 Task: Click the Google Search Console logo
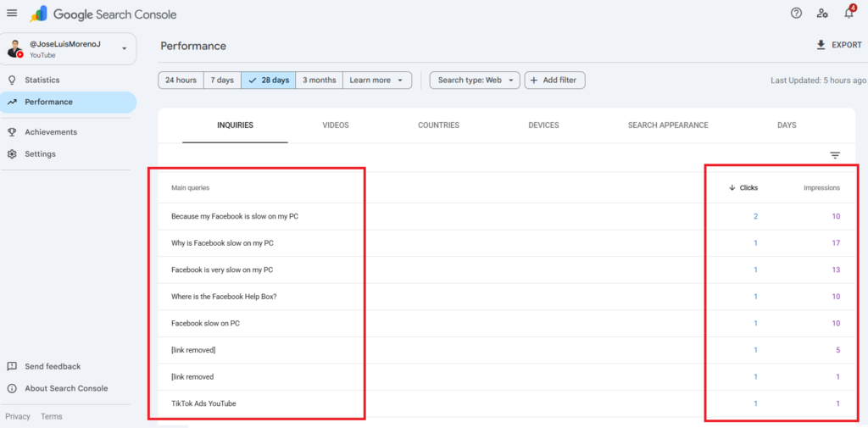coord(103,14)
